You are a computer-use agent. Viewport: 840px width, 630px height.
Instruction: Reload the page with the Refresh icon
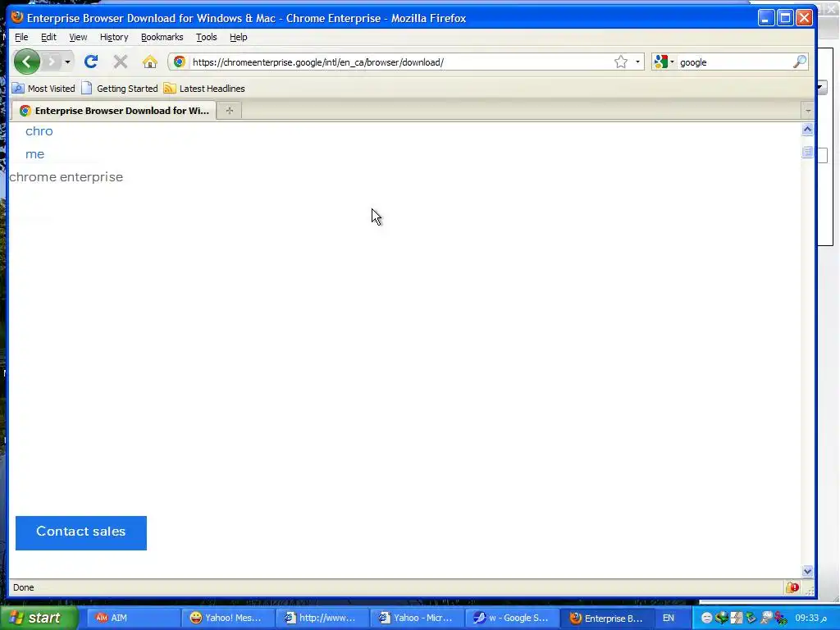(x=91, y=62)
